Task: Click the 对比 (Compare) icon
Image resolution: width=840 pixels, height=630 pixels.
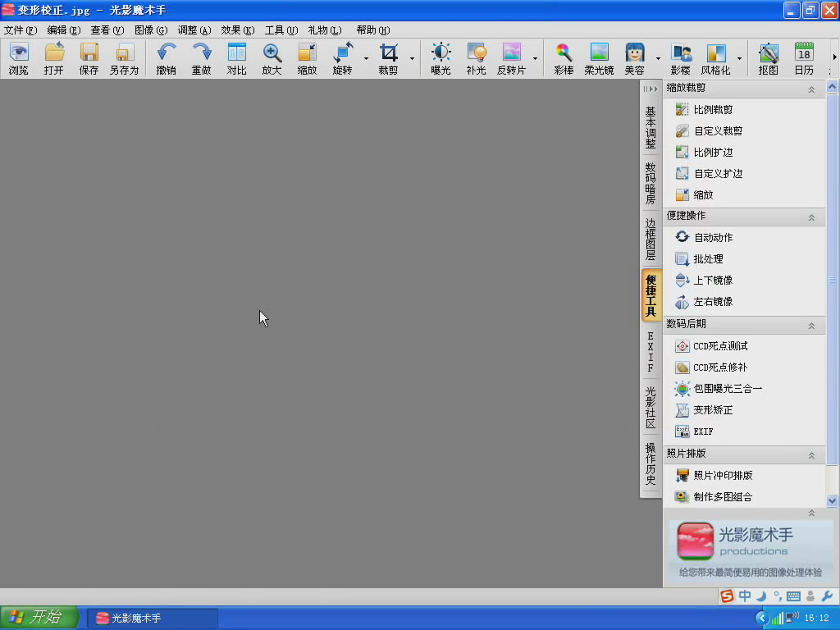Action: coord(237,58)
